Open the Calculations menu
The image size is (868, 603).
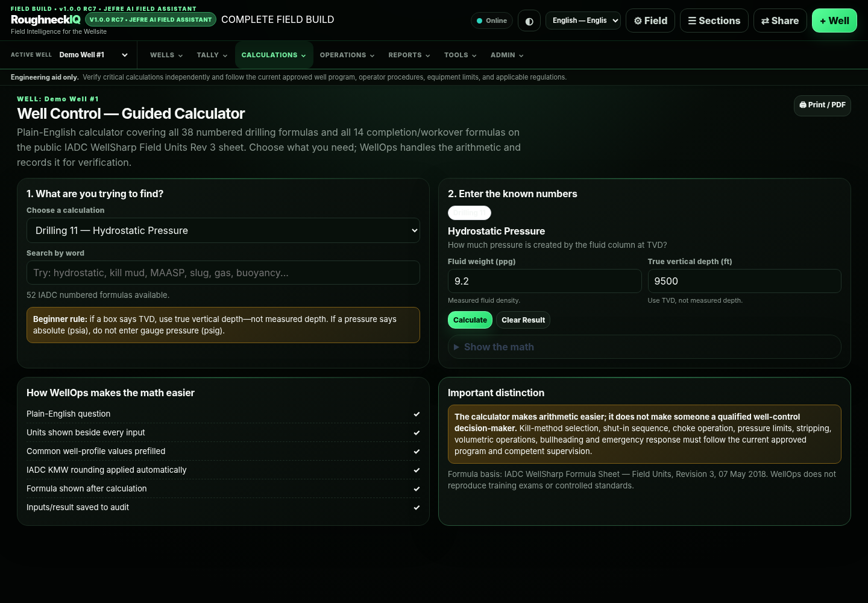274,55
